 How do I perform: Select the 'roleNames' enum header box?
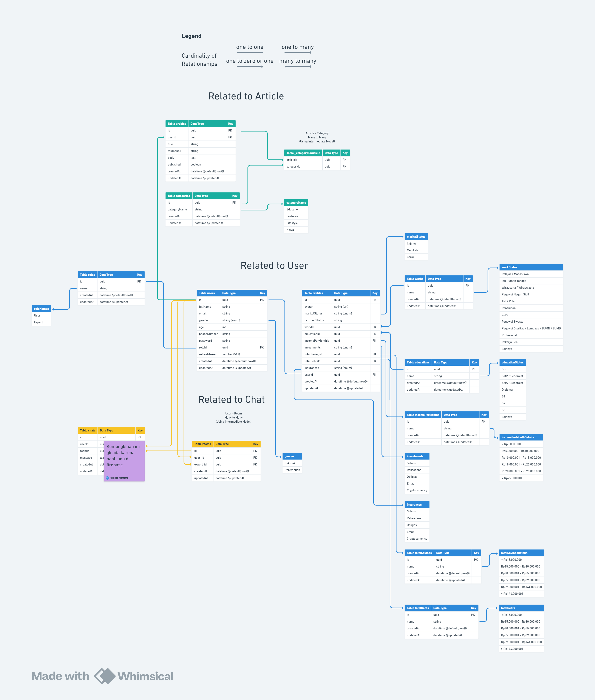42,309
